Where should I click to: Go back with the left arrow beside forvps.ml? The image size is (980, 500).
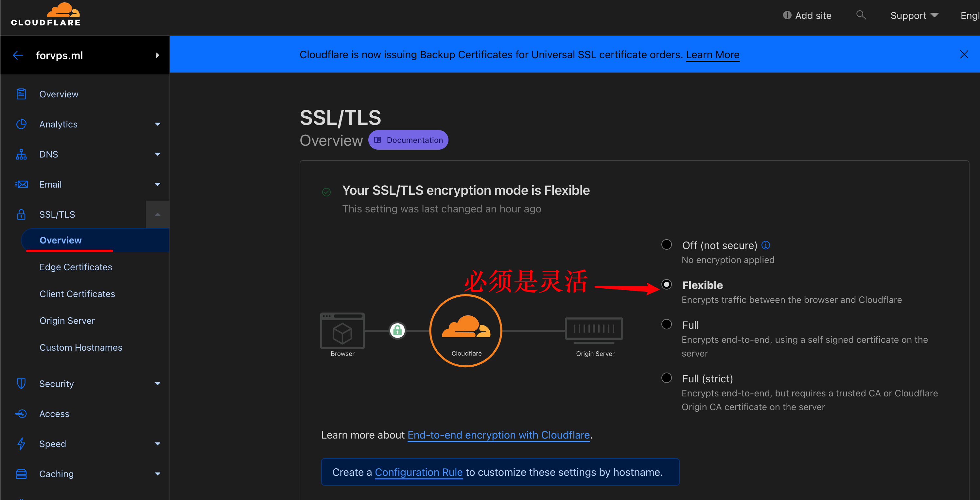tap(18, 56)
